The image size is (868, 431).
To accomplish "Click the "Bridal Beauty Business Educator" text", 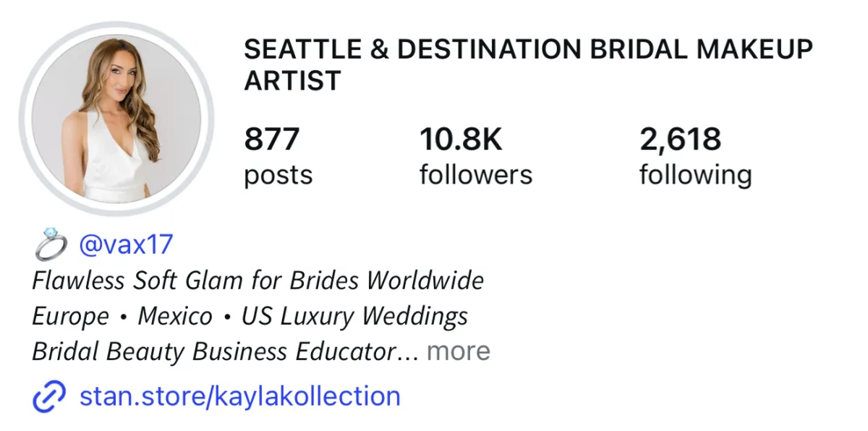I will (x=211, y=351).
